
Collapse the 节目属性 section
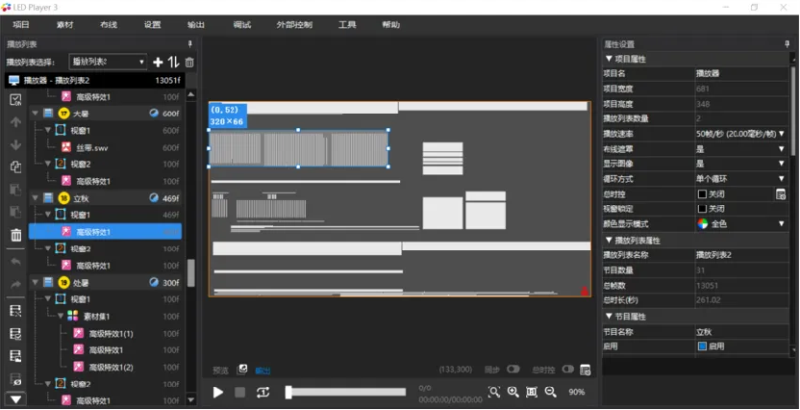pyautogui.click(x=609, y=316)
